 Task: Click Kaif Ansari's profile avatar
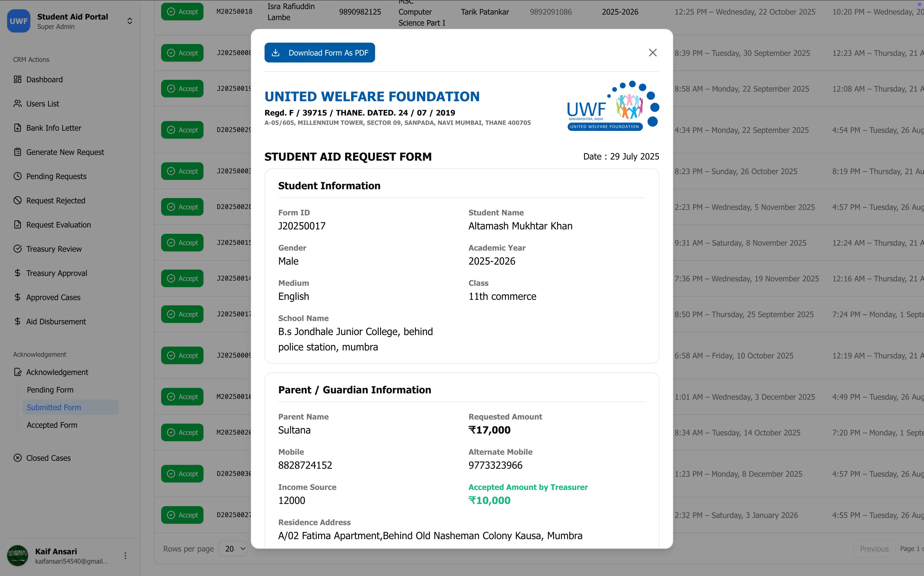coord(18,555)
